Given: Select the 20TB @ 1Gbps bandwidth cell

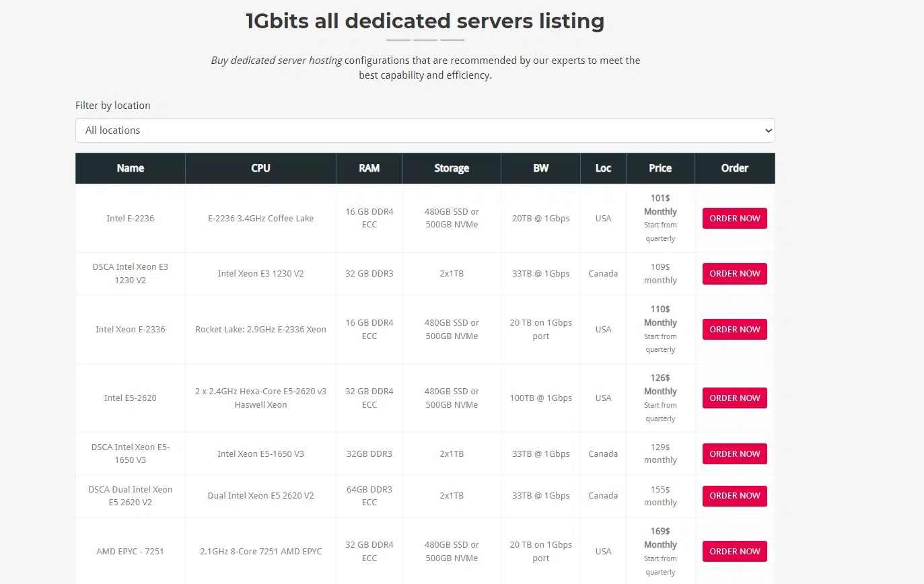Looking at the screenshot, I should 541,218.
